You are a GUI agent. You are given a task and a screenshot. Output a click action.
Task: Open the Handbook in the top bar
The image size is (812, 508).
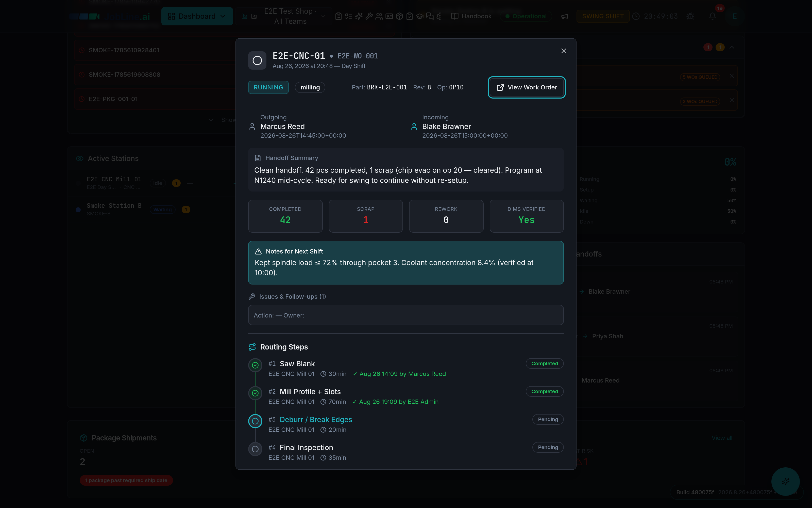(471, 16)
